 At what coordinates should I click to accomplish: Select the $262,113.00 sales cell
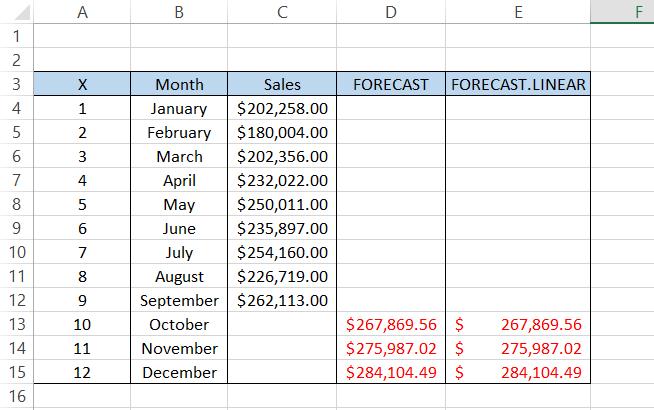click(x=282, y=300)
